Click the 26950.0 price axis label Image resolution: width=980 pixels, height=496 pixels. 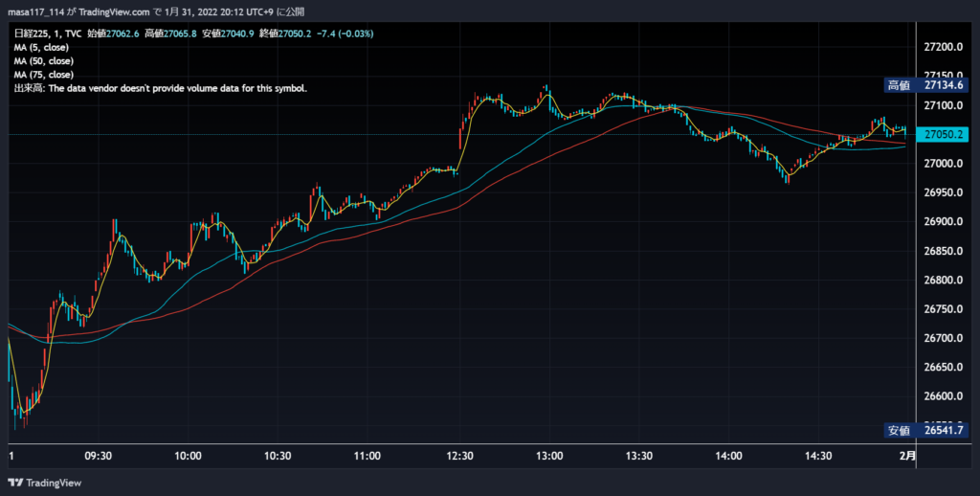tap(943, 192)
